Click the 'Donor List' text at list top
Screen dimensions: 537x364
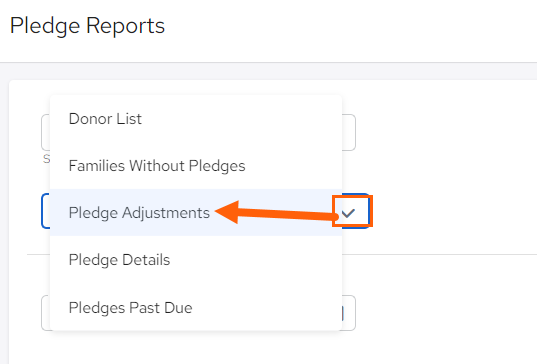(x=105, y=119)
